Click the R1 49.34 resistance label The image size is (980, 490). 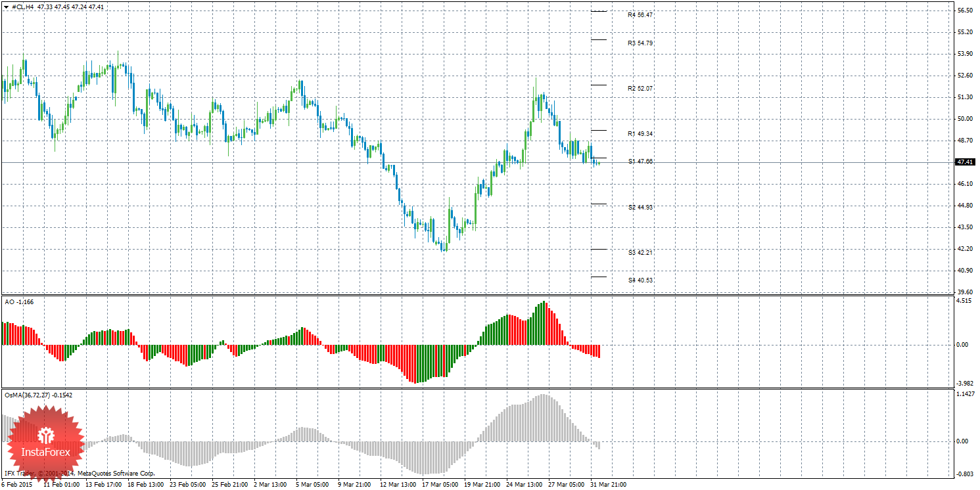640,133
